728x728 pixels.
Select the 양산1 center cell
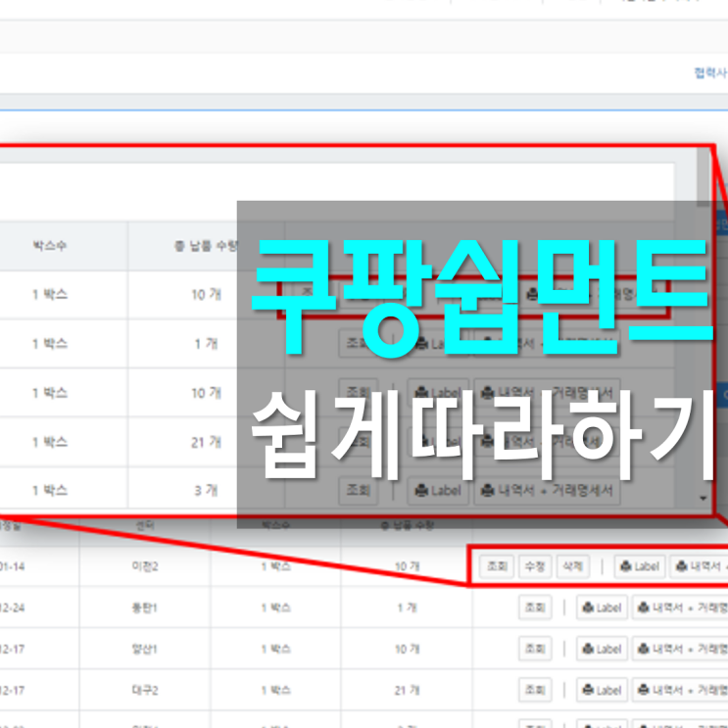145,649
